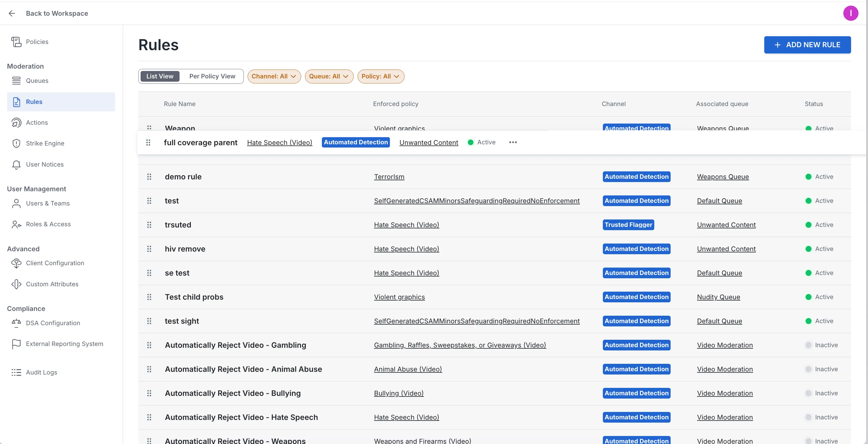Click Inactive status for Gambling rule
Screen dimensions: 868x444
pyautogui.click(x=821, y=345)
